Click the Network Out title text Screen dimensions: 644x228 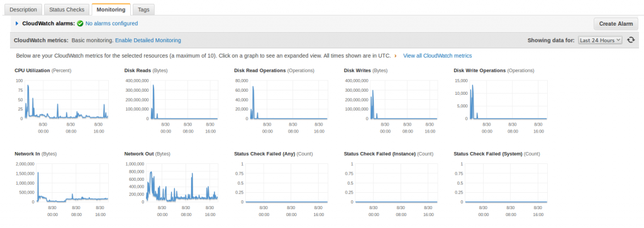coord(139,154)
